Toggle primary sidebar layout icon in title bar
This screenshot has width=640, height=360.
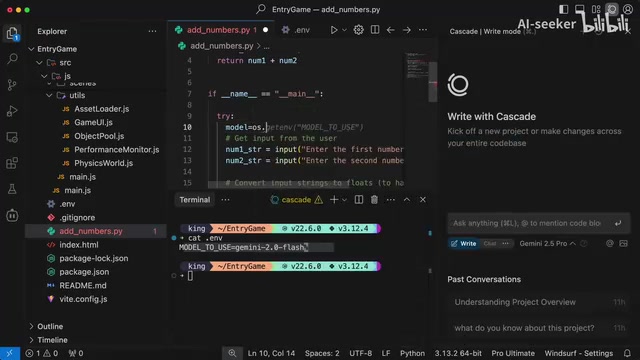564,9
